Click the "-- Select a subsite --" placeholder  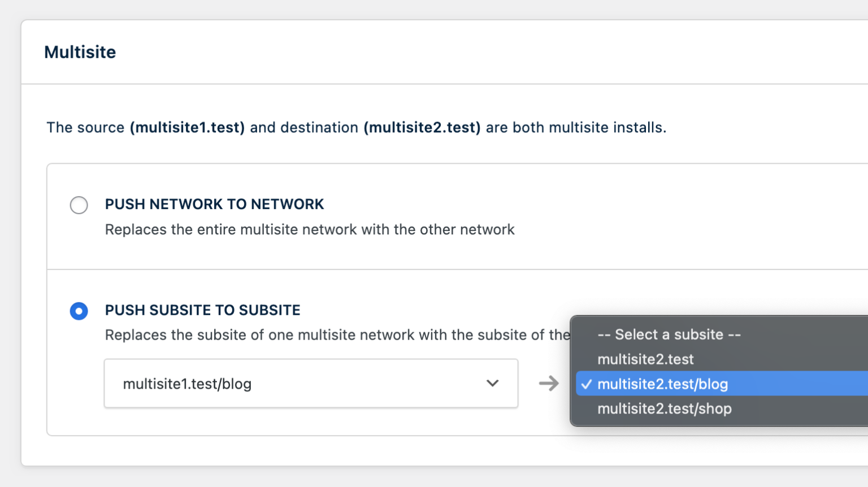click(x=669, y=334)
